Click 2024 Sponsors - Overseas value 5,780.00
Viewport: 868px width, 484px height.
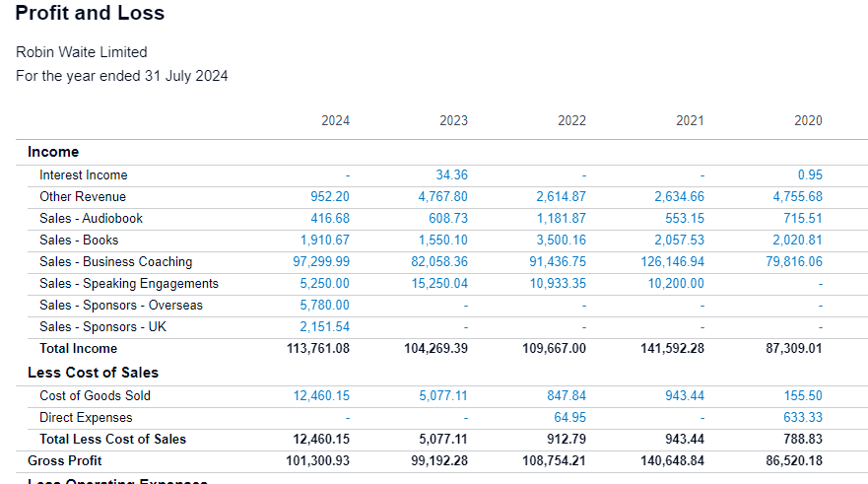pyautogui.click(x=325, y=305)
